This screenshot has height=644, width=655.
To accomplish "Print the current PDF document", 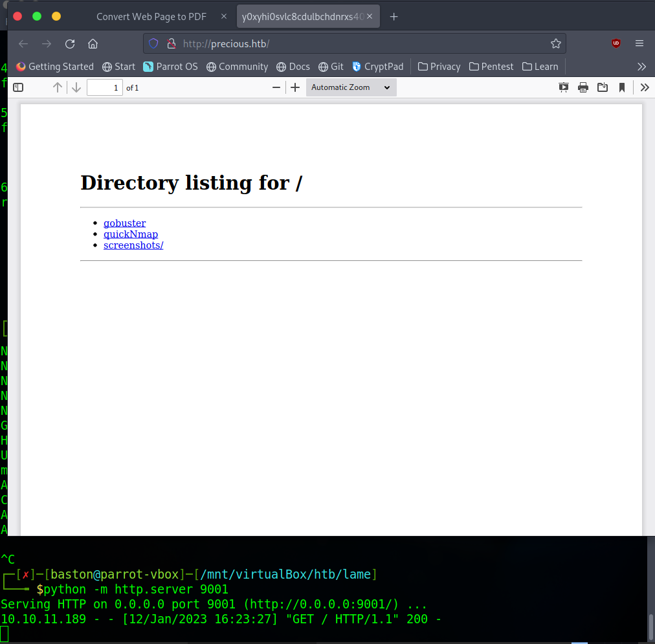I will 583,87.
